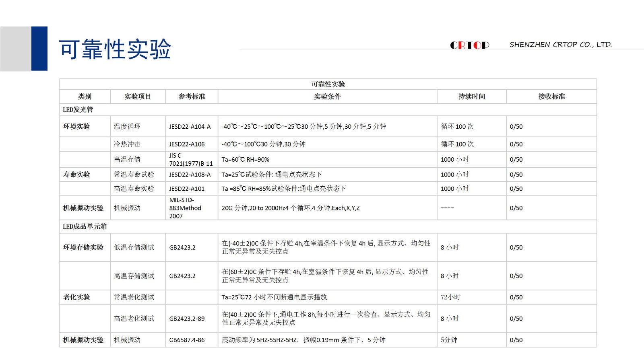Viewport: 644px width, 362px height.
Task: Click the JIS C 7021(1977)B-11 cell
Action: [192, 159]
